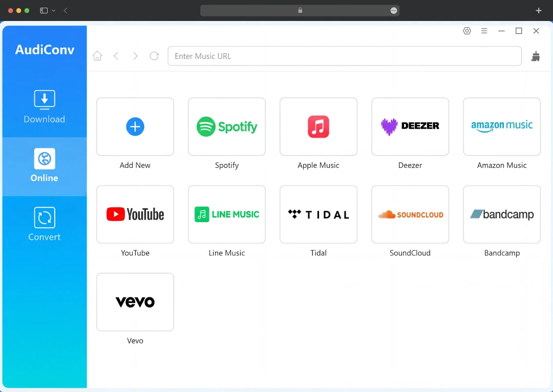Click the SoundCloud label under tile
Viewport: 553px width, 392px height.
(x=410, y=253)
